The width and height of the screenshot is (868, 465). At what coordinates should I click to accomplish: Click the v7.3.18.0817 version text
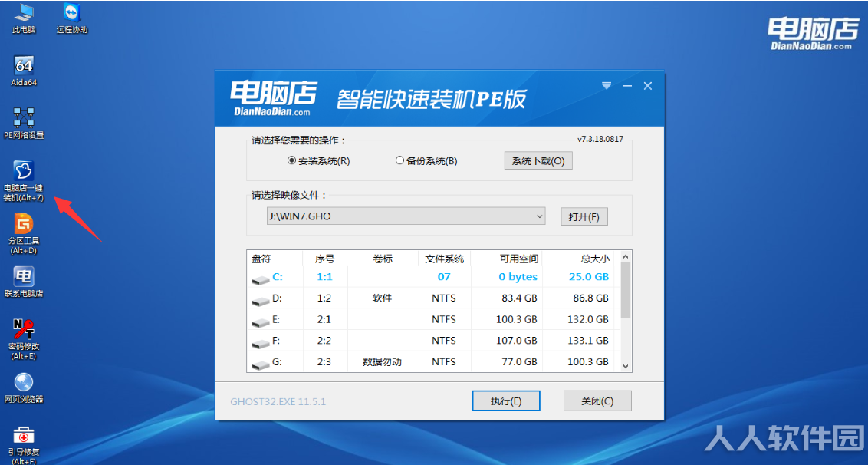point(600,139)
